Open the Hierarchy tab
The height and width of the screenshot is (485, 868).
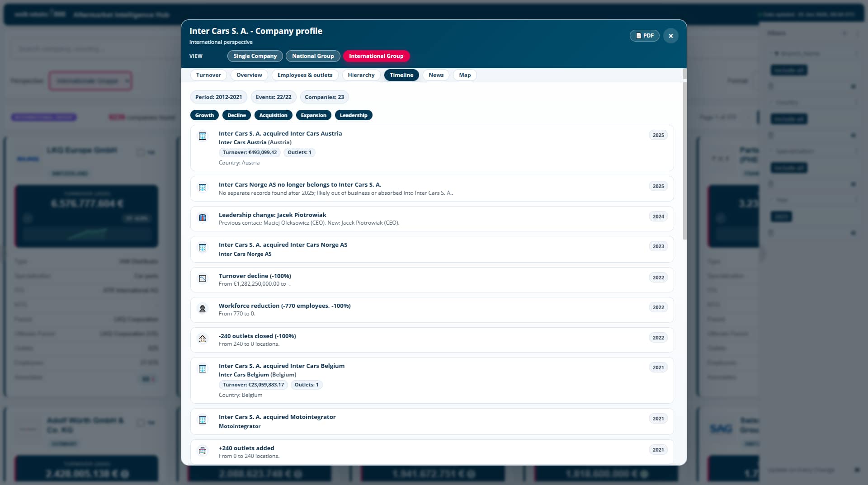(x=361, y=75)
